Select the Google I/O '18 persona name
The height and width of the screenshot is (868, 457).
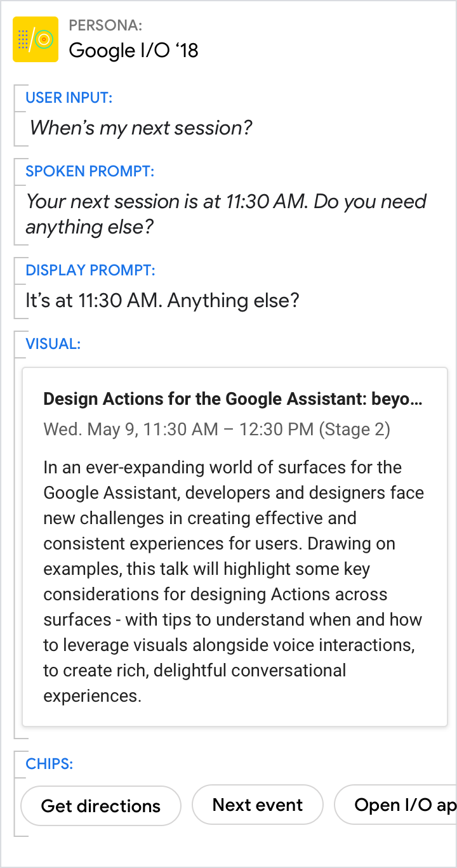point(133,50)
